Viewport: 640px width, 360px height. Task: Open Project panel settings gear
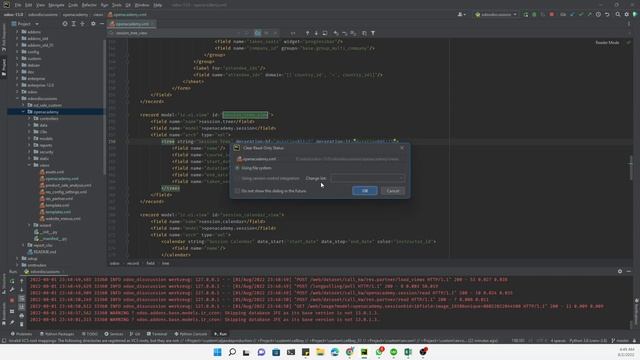[x=93, y=24]
